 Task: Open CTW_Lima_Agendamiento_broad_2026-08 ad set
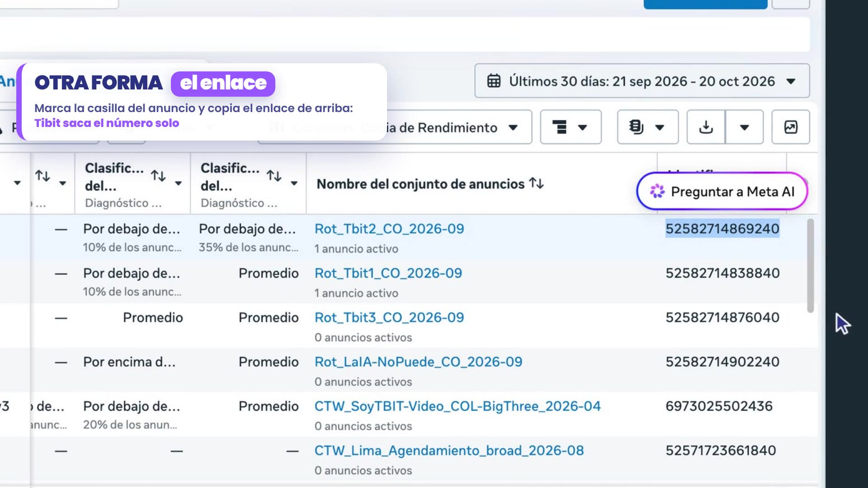pyautogui.click(x=449, y=450)
